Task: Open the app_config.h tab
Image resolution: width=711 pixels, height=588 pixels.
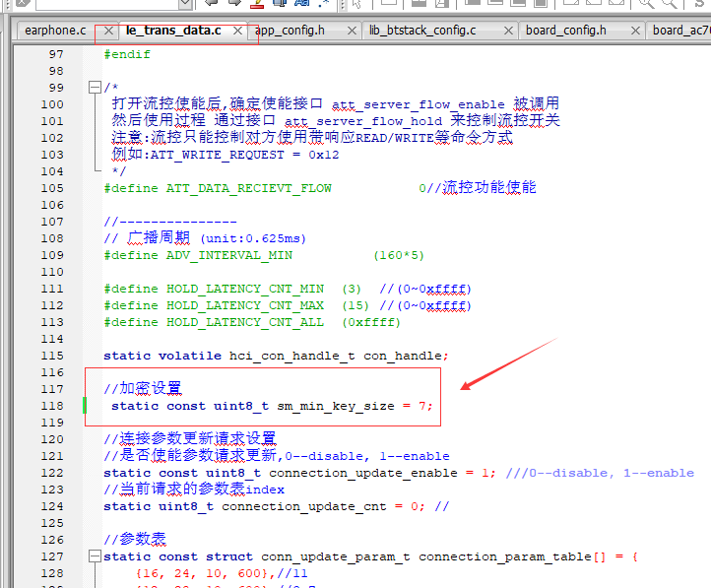Action: (290, 31)
